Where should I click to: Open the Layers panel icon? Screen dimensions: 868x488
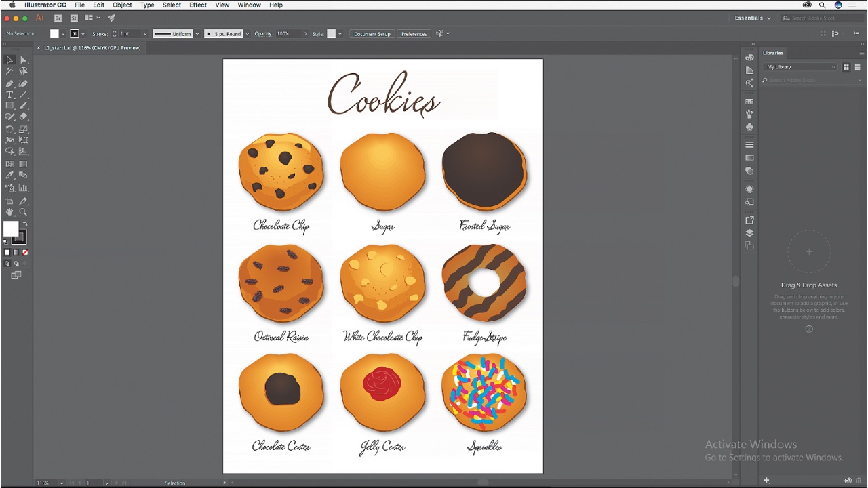(749, 232)
